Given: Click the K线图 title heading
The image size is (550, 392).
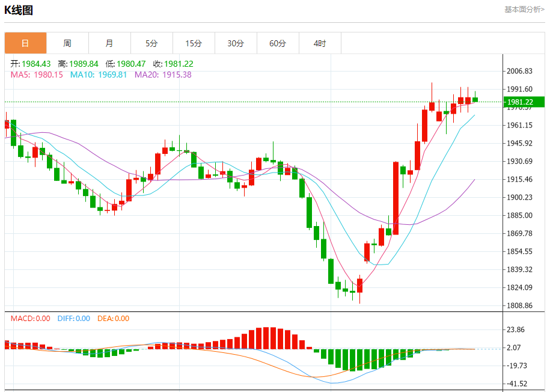Looking at the screenshot, I should 19,10.
